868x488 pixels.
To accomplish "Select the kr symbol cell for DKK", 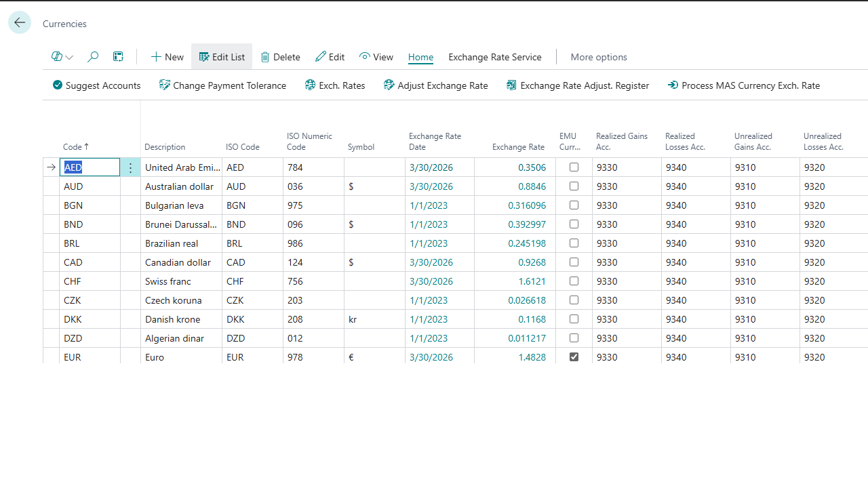I will 374,319.
